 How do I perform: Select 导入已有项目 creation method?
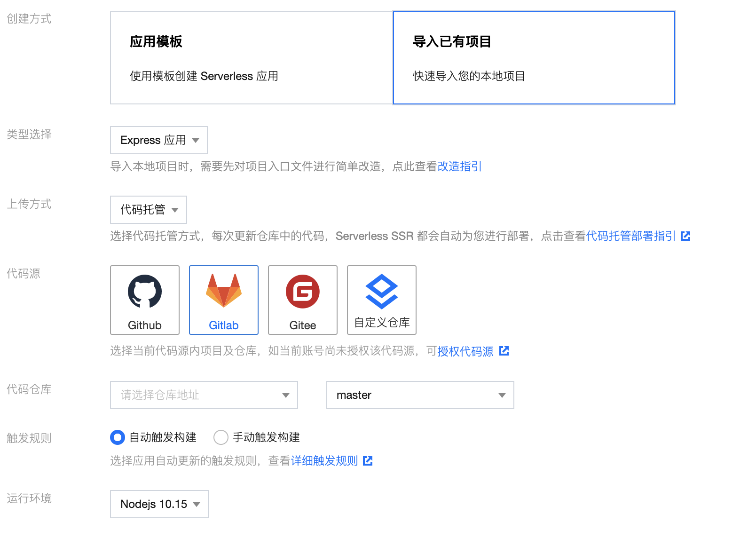pos(534,58)
